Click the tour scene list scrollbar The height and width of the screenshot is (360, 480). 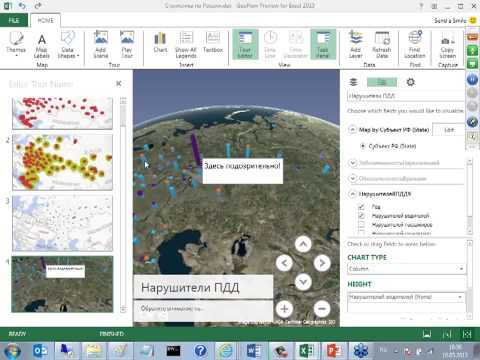[x=123, y=205]
